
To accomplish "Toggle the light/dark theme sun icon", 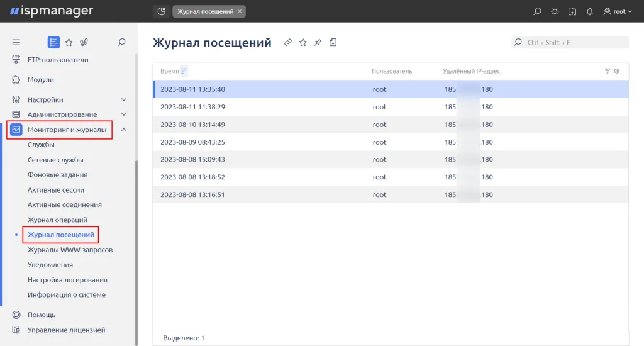I will 555,11.
